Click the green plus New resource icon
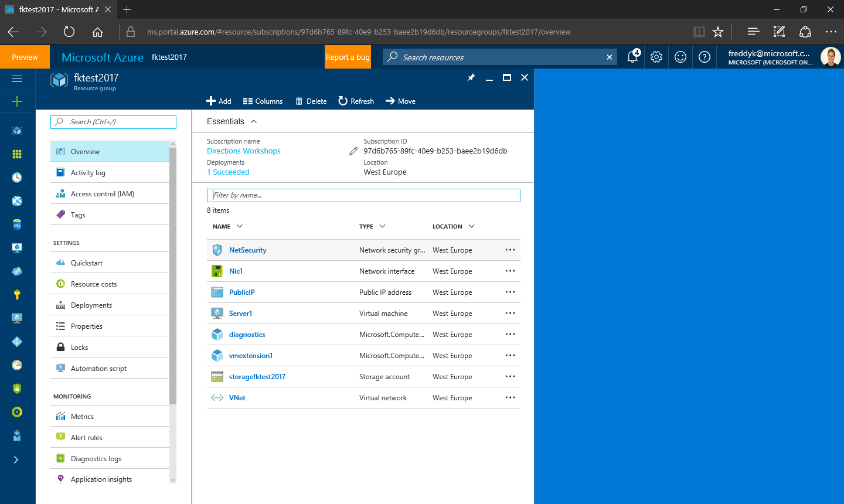844x504 pixels. (x=17, y=101)
